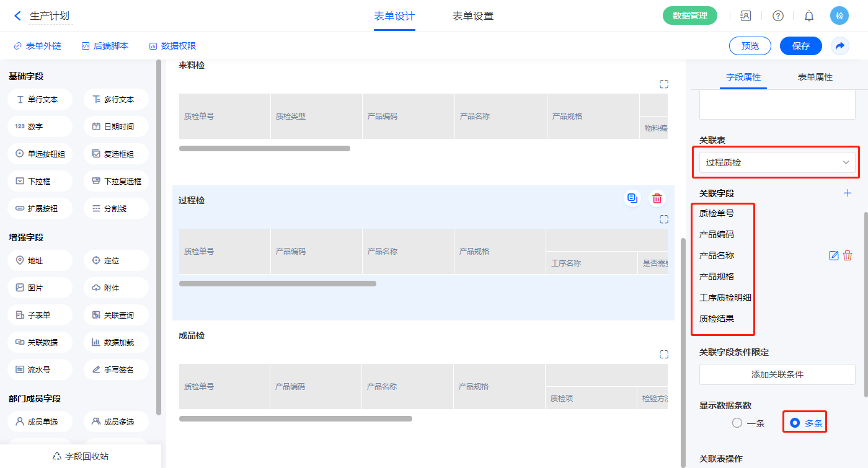Click the red delete icon beside 产品名称

pos(848,255)
